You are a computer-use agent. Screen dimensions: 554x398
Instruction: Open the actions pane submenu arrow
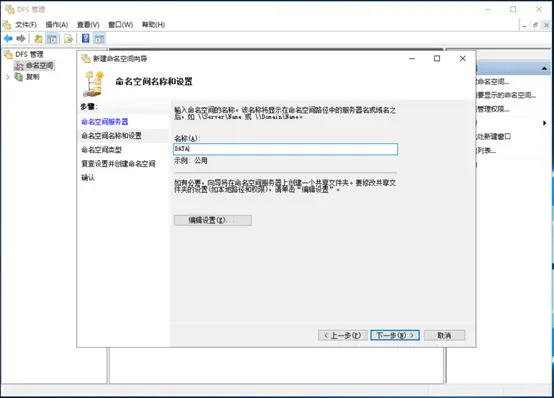(x=544, y=123)
